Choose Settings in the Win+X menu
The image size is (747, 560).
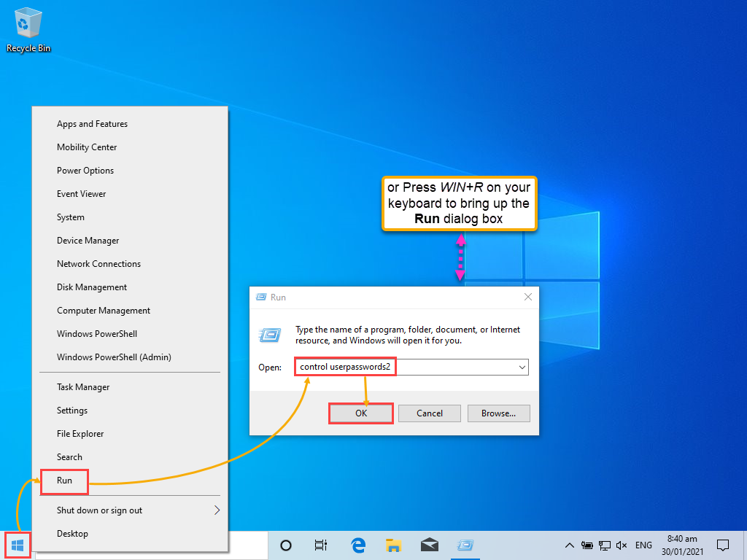point(130,411)
